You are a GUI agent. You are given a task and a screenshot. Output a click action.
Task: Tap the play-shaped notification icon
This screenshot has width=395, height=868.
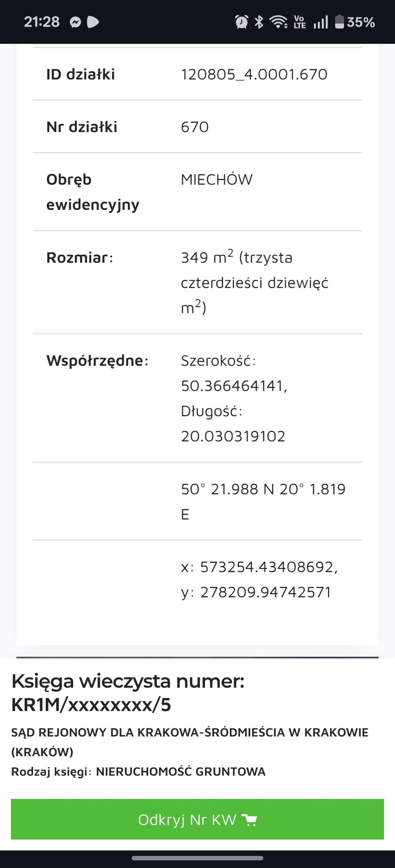[93, 22]
